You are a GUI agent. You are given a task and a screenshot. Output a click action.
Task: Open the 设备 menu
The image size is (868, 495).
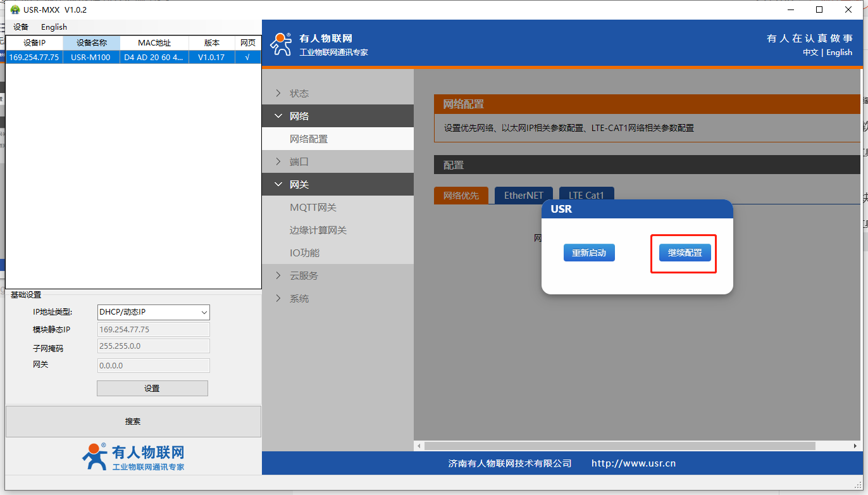click(x=21, y=27)
